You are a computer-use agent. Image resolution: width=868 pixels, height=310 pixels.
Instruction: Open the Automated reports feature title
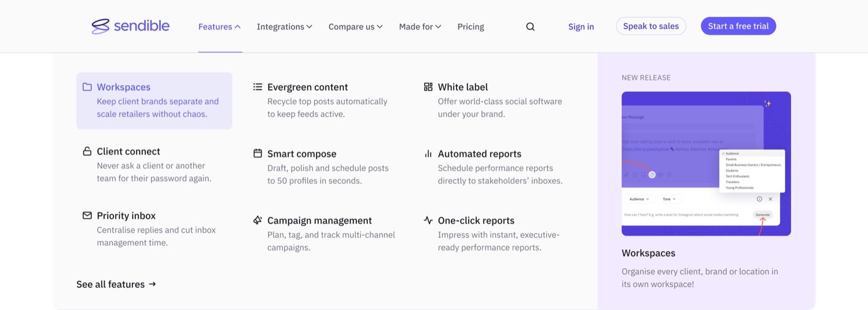tap(480, 154)
